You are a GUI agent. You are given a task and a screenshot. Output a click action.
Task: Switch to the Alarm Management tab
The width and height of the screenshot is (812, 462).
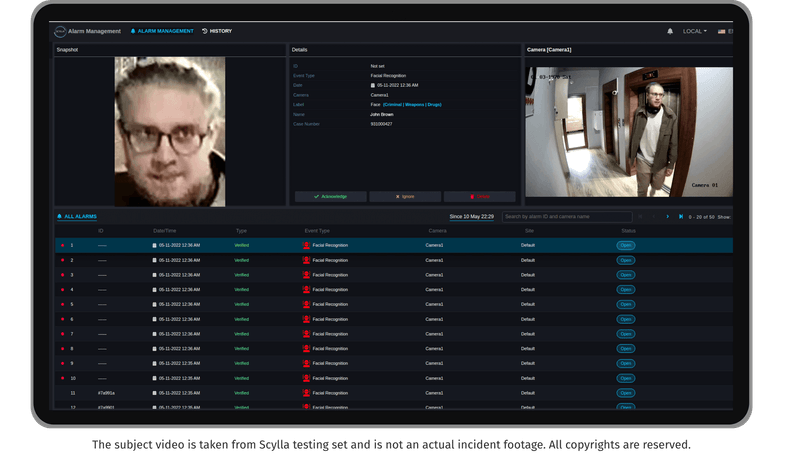[x=162, y=31]
